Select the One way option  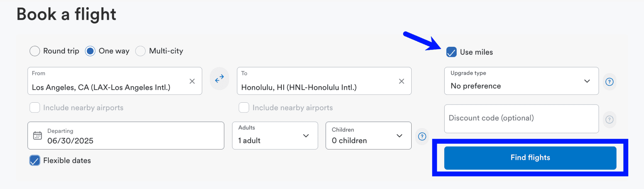click(x=90, y=51)
